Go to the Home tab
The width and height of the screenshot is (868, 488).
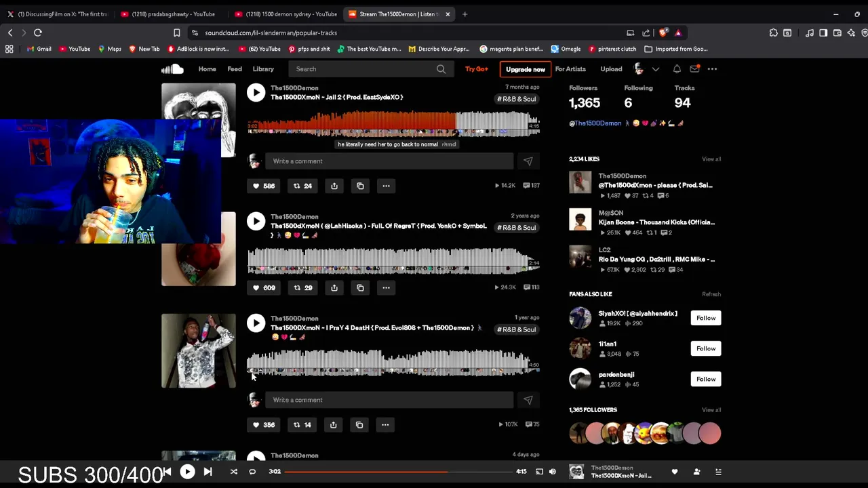[207, 69]
